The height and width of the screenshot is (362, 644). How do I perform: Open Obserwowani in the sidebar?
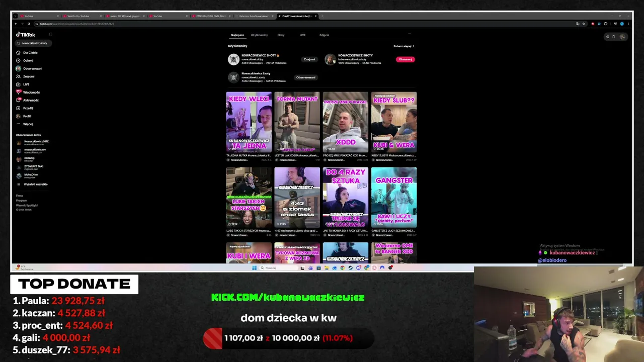point(29,68)
